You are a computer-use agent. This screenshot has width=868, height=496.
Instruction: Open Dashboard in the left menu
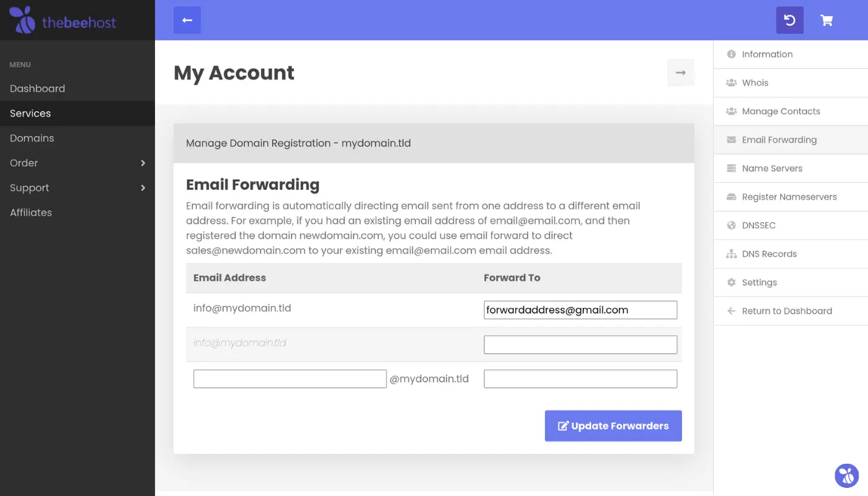click(x=37, y=89)
